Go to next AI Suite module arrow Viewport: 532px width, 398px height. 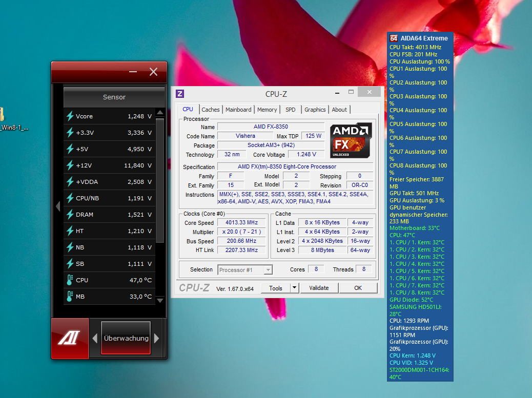pyautogui.click(x=156, y=339)
